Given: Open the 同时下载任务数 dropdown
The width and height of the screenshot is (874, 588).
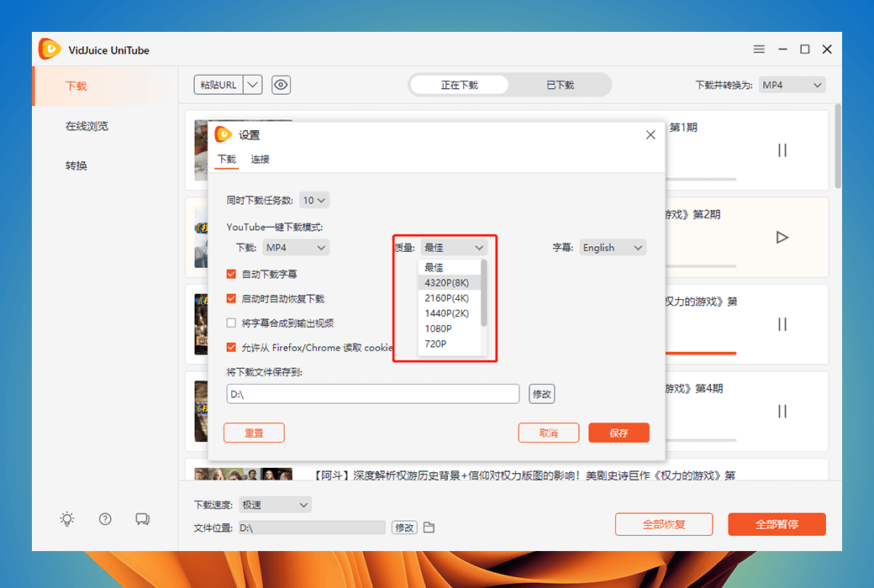Looking at the screenshot, I should [313, 200].
